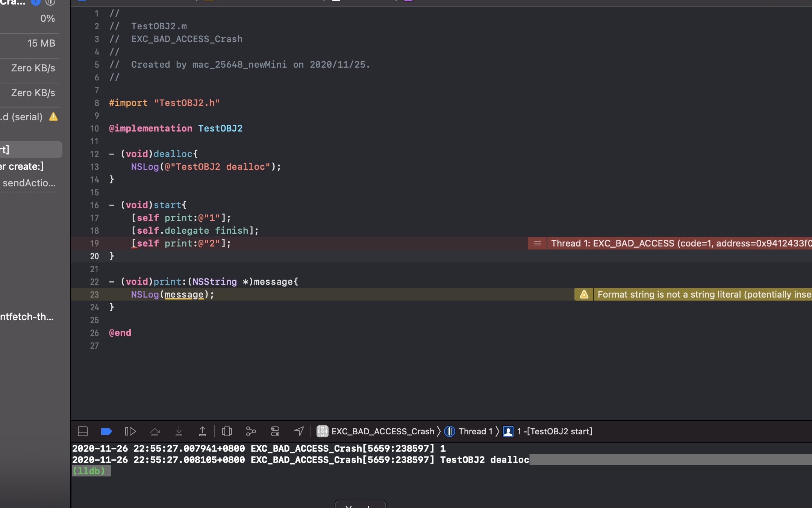Screen dimensions: 812x508
Task: Open Thread 1 in debug bar
Action: click(x=468, y=431)
